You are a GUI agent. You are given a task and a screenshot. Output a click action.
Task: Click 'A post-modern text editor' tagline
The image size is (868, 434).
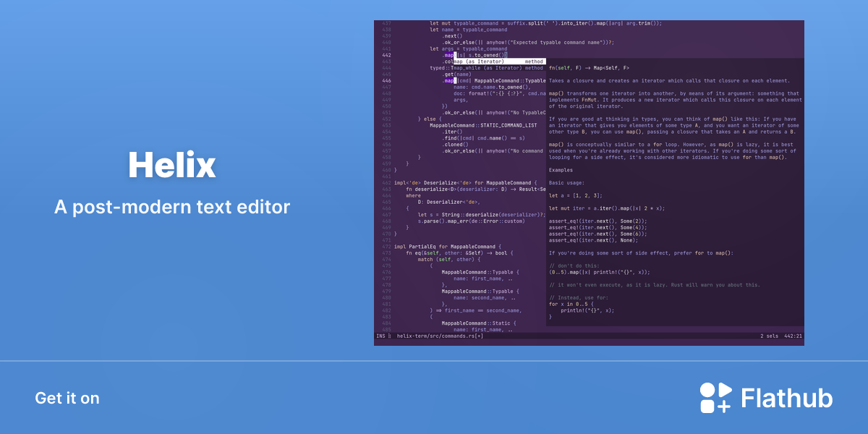[x=172, y=208]
